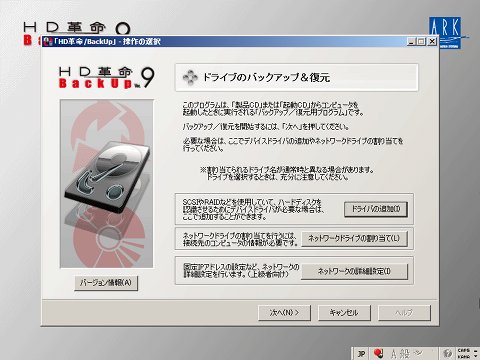The height and width of the screenshot is (360, 480).
Task: Click the IME pad icon next to 般
Action: tap(418, 352)
